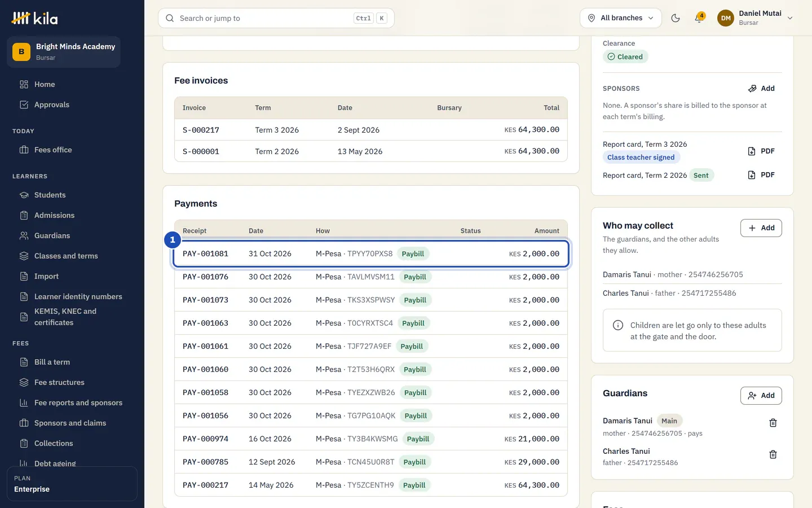The width and height of the screenshot is (812, 508).
Task: Toggle dark mode moon icon
Action: (676, 18)
